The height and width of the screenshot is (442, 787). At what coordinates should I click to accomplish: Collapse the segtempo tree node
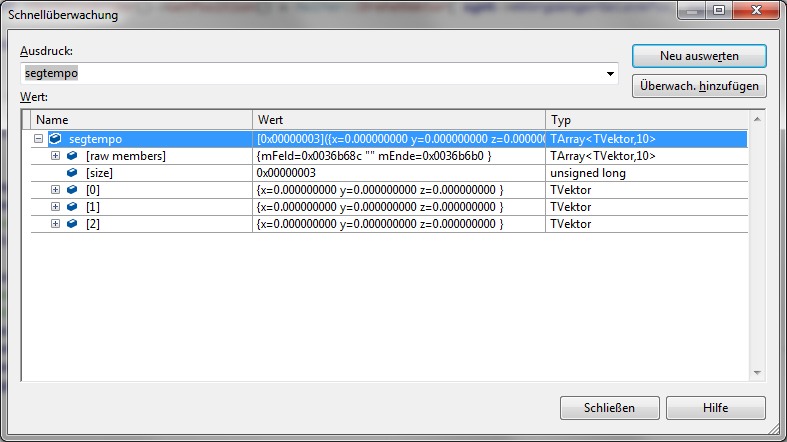click(38, 139)
